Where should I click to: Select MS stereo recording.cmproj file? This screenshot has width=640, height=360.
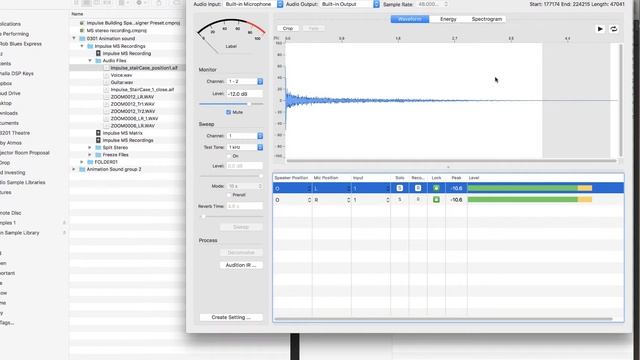[116, 31]
